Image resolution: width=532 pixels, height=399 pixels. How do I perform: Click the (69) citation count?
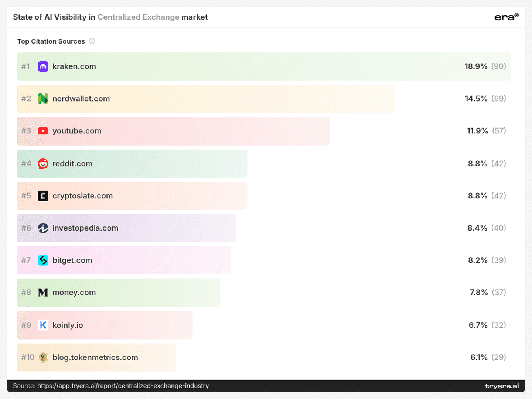tap(499, 99)
